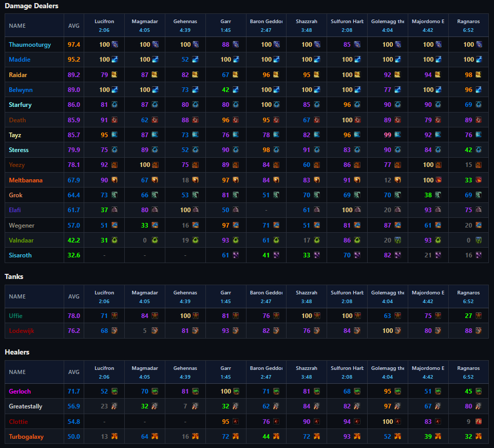Click Maddie's frost mage icon under Ragnaros
The width and height of the screenshot is (494, 448).
coord(479,59)
